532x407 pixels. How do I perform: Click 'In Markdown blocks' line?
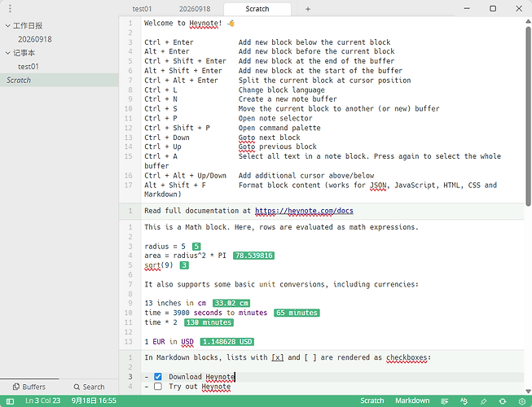pos(288,357)
